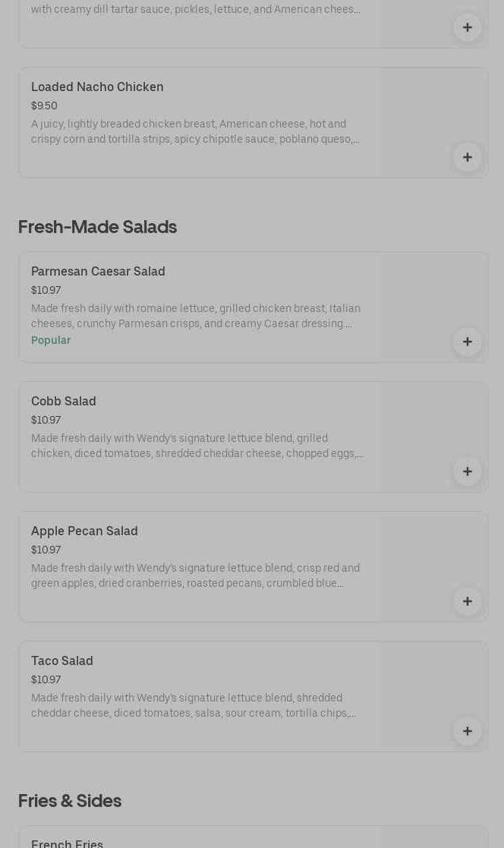Open the Loaded Nacho Chicken item title
Image resolution: width=504 pixels, height=848 pixels.
click(x=97, y=87)
